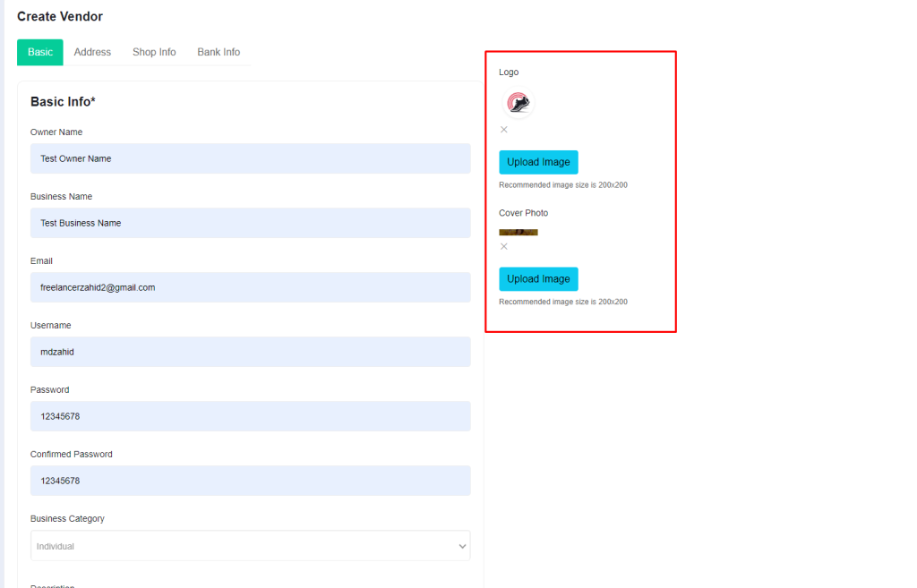Viewport: 917px width, 588px height.
Task: Open the Business Category dropdown
Action: click(251, 546)
